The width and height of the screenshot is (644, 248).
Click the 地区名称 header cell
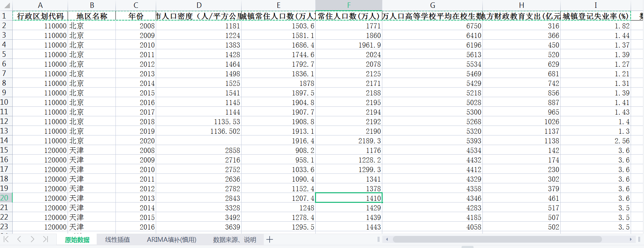92,16
